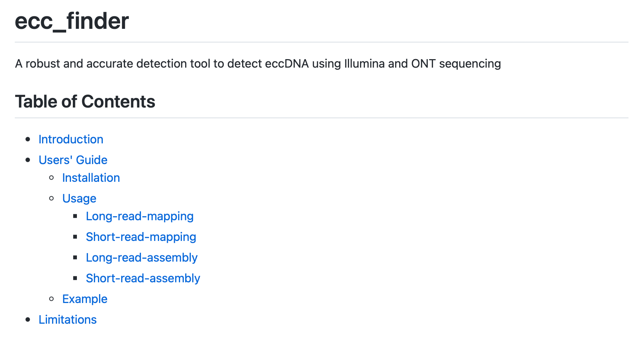Click the solid bullet beside Introduction
The height and width of the screenshot is (337, 644).
(28, 139)
